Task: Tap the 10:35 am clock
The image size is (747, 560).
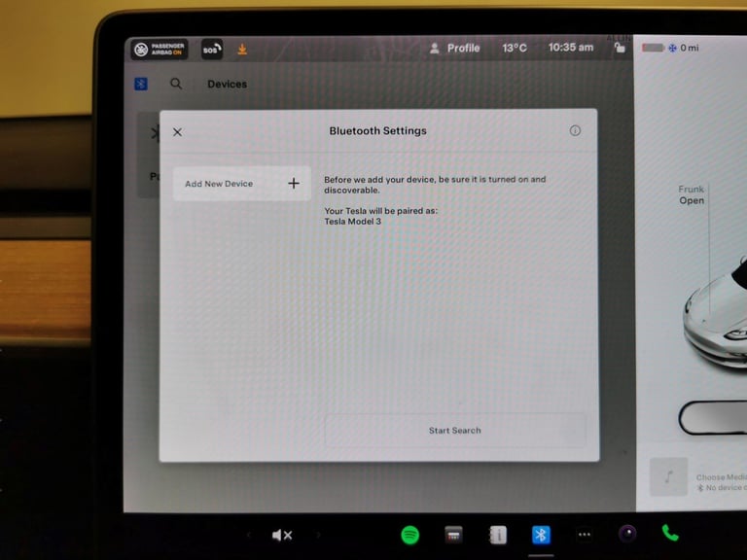Action: [571, 48]
